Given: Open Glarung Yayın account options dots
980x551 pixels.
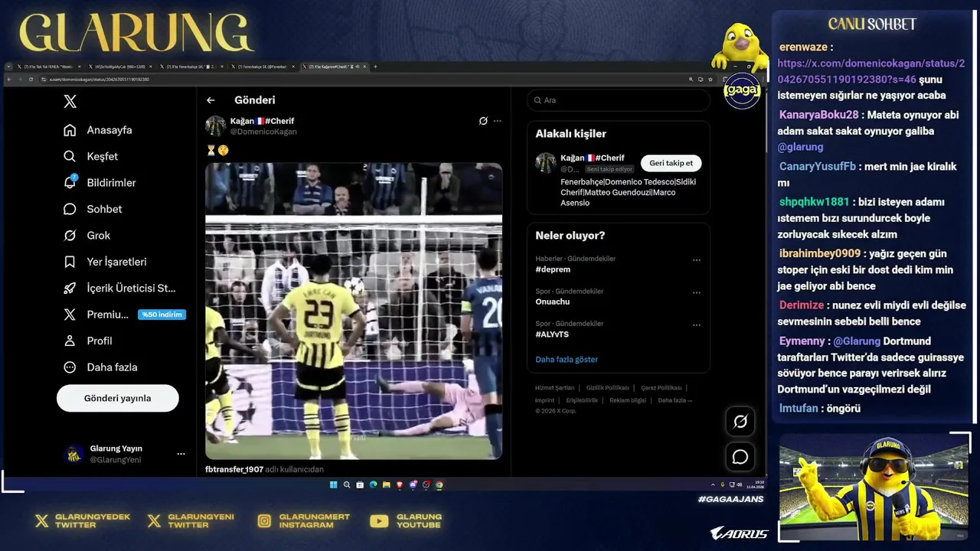Looking at the screenshot, I should tap(181, 454).
